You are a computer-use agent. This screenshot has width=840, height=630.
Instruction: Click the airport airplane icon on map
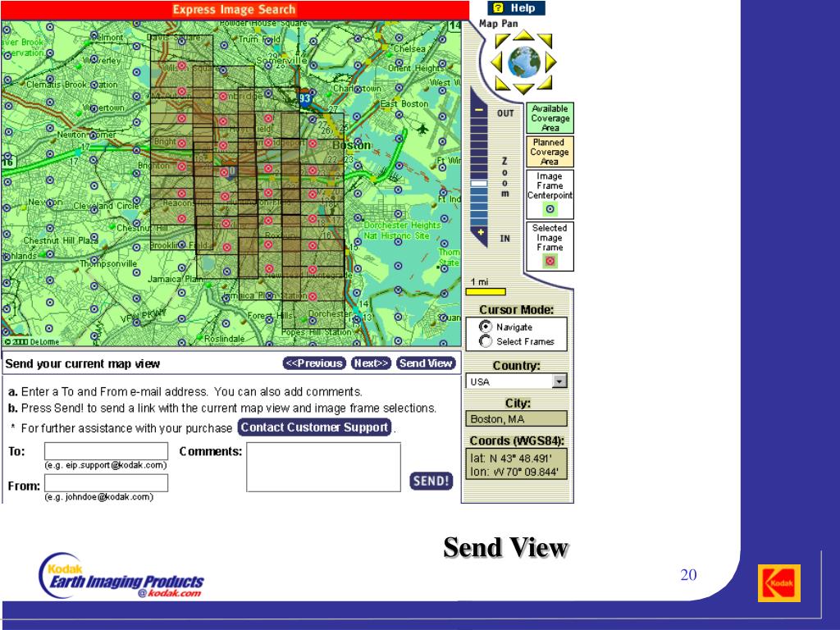pyautogui.click(x=422, y=129)
